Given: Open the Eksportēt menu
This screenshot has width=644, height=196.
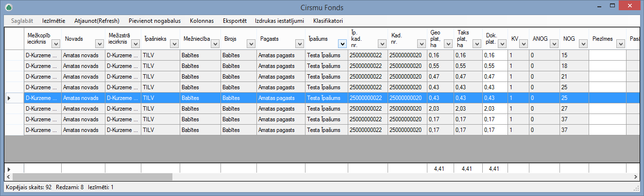Looking at the screenshot, I should (235, 21).
